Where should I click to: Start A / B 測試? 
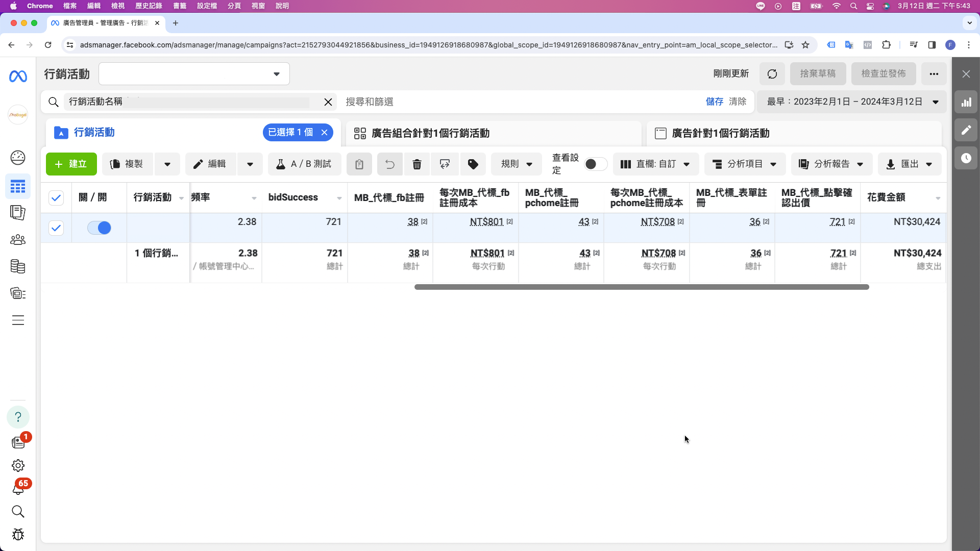304,164
